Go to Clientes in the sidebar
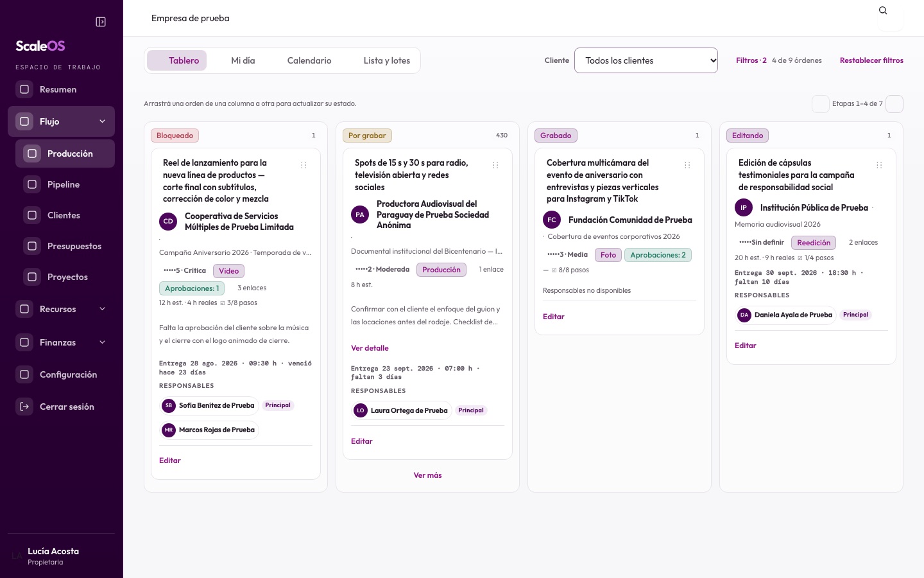The height and width of the screenshot is (578, 924). click(x=65, y=215)
